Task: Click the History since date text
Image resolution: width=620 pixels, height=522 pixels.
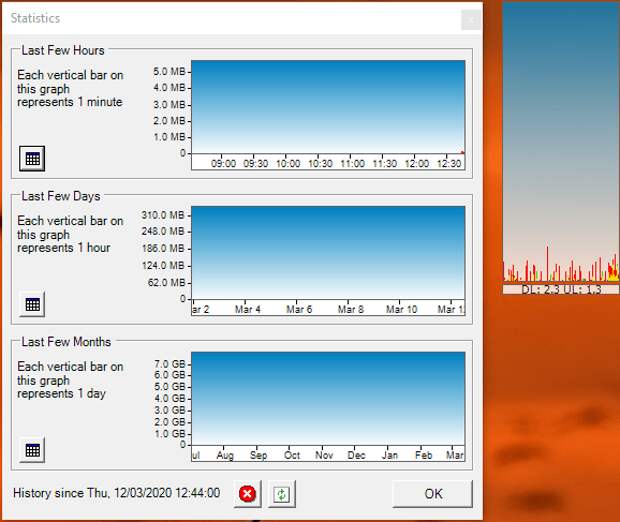Action: point(116,493)
